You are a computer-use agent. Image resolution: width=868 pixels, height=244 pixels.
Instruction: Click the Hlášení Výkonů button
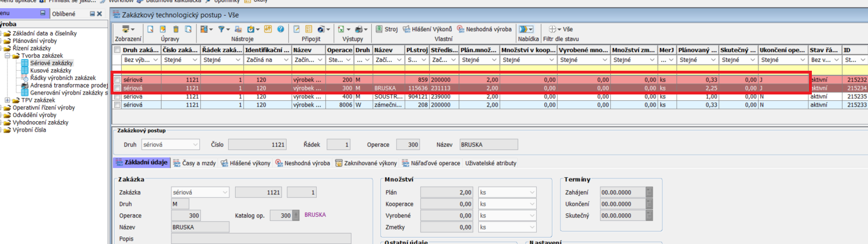427,29
